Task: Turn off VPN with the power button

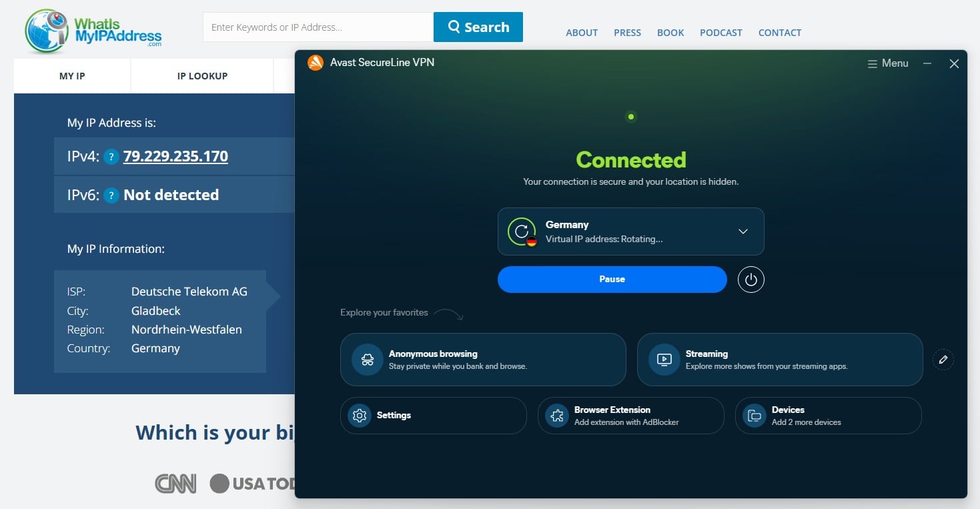Action: (751, 280)
